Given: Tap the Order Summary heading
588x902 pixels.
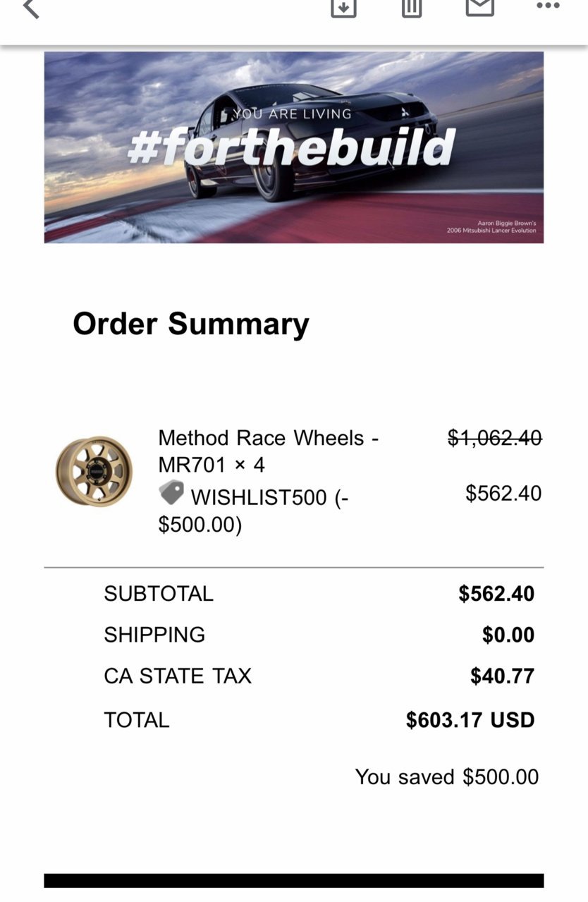Looking at the screenshot, I should pyautogui.click(x=191, y=324).
